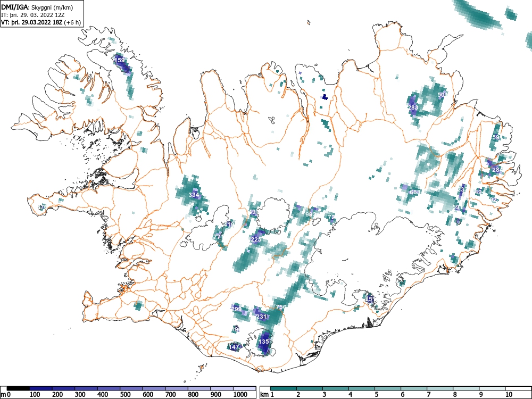Click the '1000' metre legend label
Viewport: 532px width, 399px height.
(240, 395)
